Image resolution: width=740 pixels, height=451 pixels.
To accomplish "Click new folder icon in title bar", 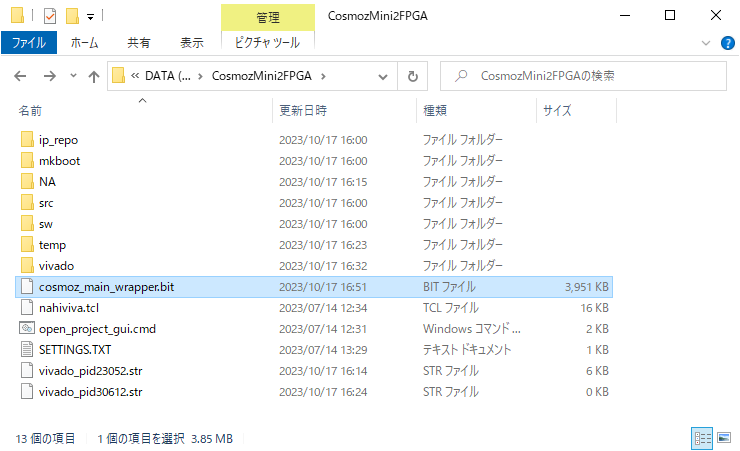I will point(71,16).
